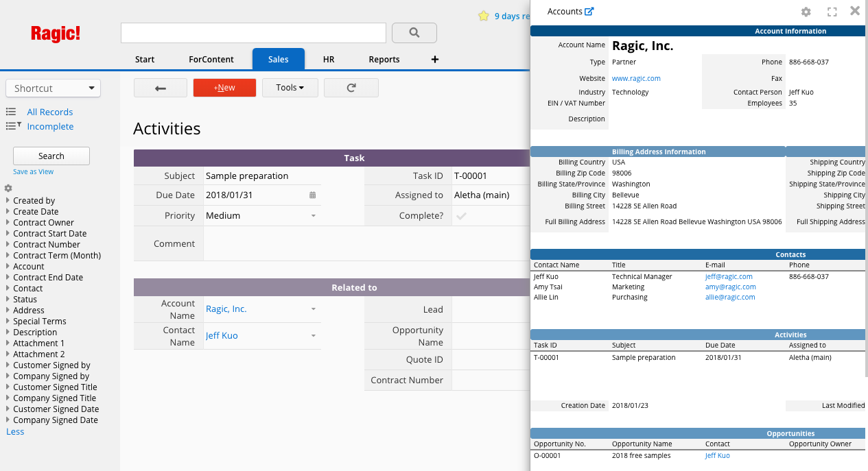The image size is (868, 471).
Task: Click Save as View link
Action: tap(33, 172)
